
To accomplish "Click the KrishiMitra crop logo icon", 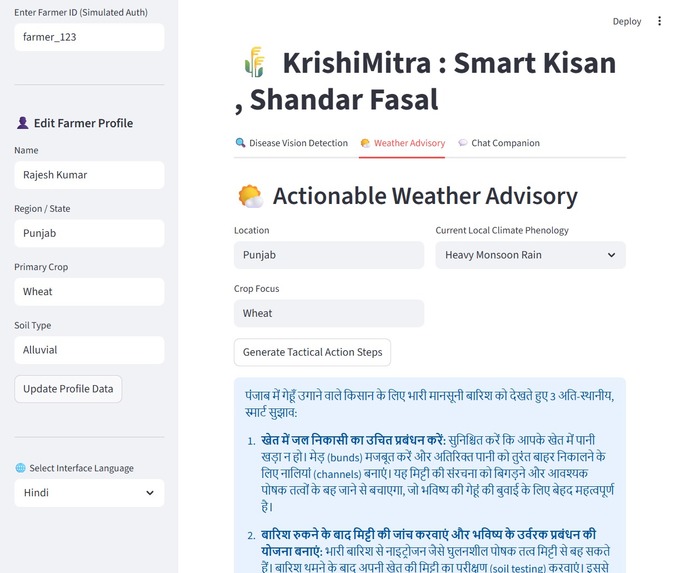I will [x=255, y=62].
